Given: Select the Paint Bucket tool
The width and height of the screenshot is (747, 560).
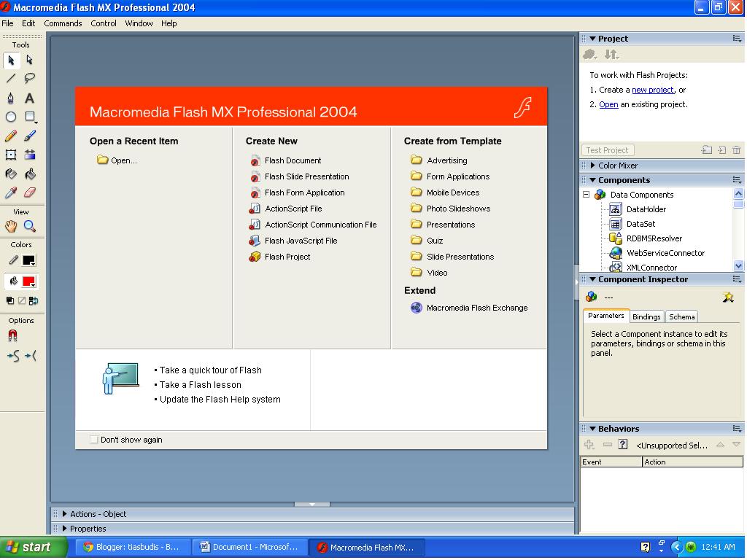Looking at the screenshot, I should pyautogui.click(x=29, y=174).
